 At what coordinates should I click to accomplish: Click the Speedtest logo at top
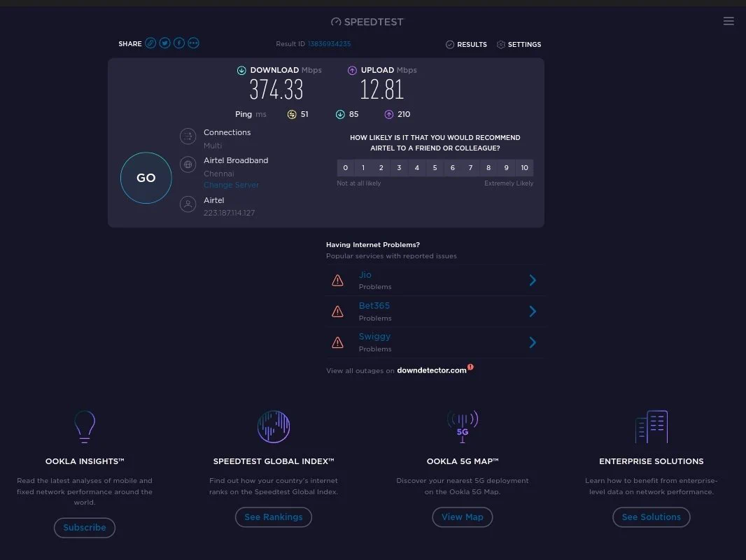pos(367,22)
